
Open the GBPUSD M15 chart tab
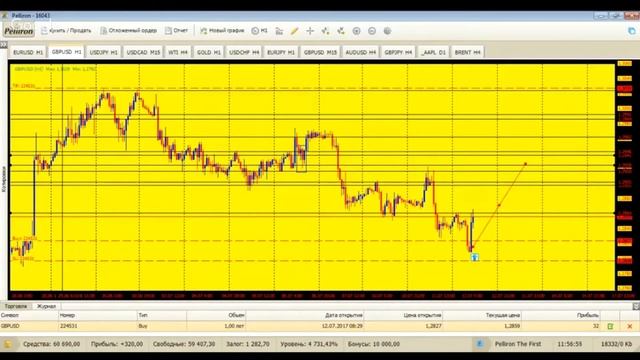pyautogui.click(x=320, y=52)
